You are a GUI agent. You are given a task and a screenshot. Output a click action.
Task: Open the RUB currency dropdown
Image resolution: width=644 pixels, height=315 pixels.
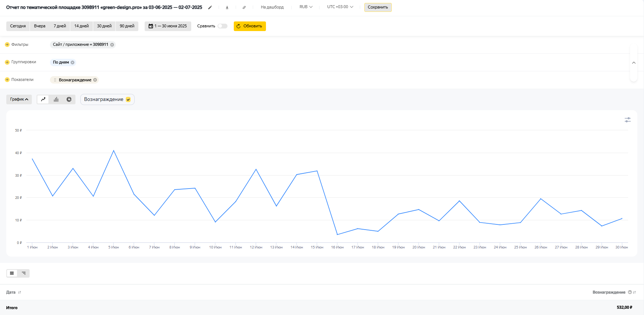[306, 7]
